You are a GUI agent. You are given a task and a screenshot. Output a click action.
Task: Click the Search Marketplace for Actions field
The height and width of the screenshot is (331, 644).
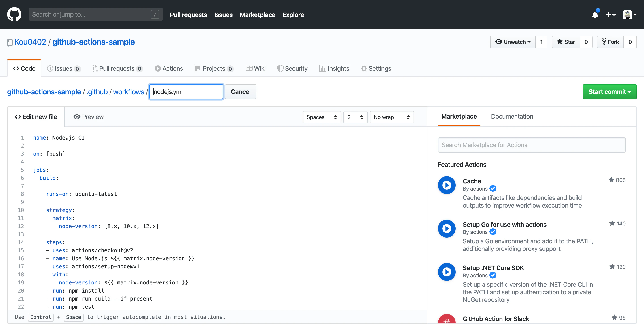(x=532, y=145)
